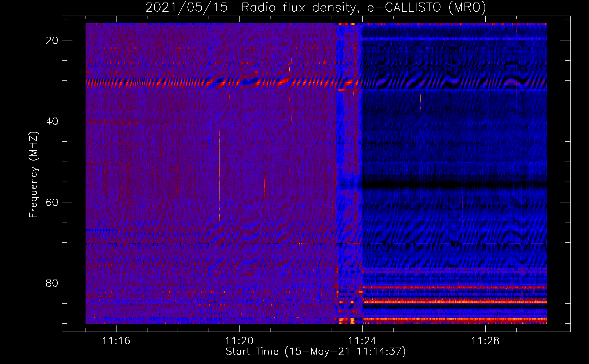Click the 11:20 time axis label

coord(239,341)
